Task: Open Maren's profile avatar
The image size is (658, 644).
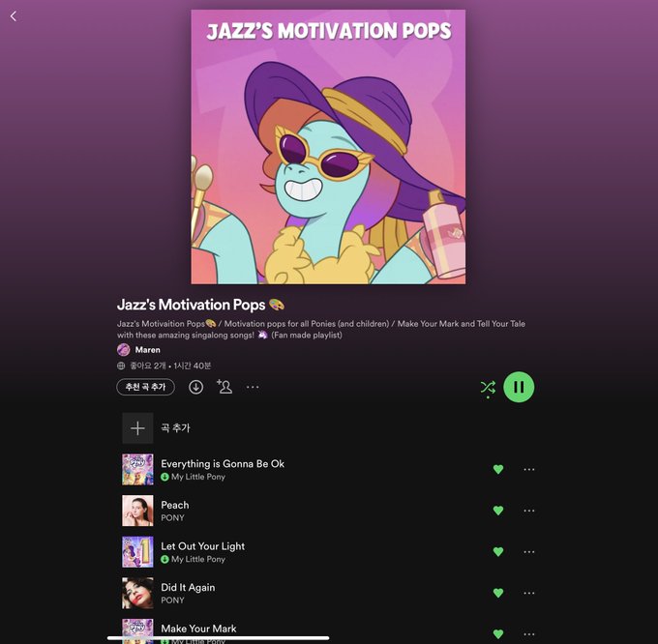Action: (124, 350)
